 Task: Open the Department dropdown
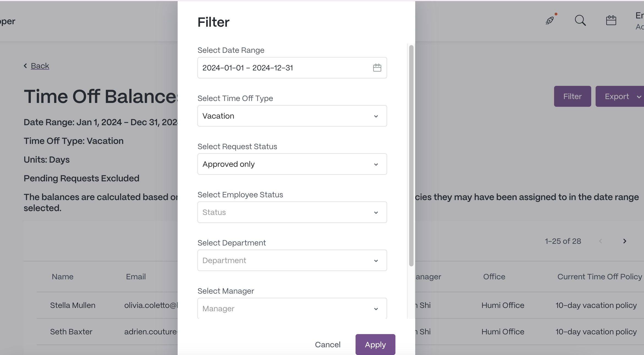(x=292, y=260)
